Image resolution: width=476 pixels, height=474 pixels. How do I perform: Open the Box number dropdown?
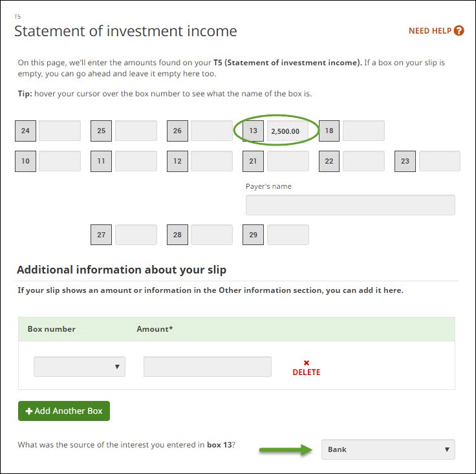[x=80, y=367]
